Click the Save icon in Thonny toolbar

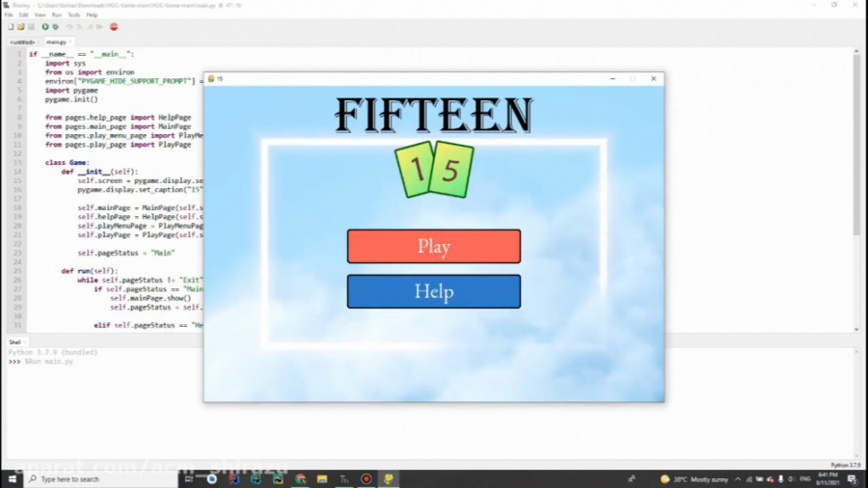[31, 27]
